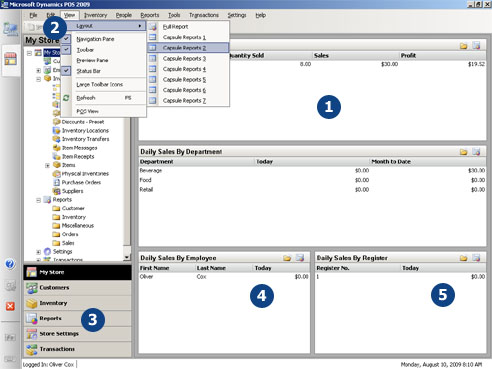Viewport: 492px width, 369px height.
Task: Click Store Settings navigation button
Action: (x=78, y=334)
